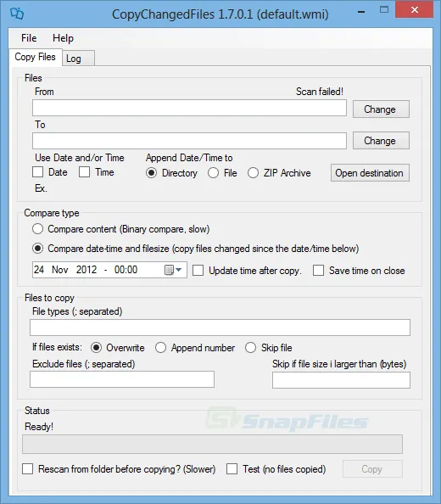Enable Test (no files copied) checkbox
This screenshot has height=504, width=441.
232,469
